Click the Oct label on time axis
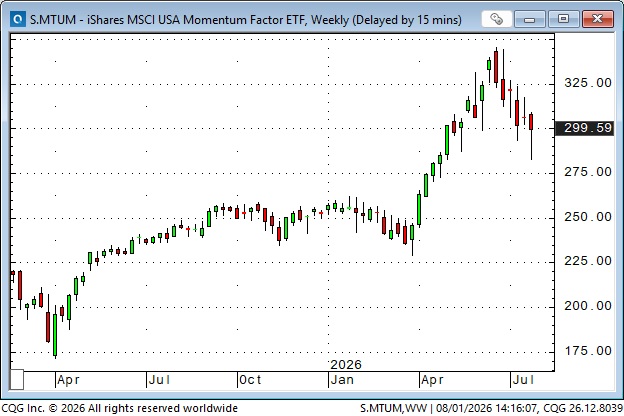Image resolution: width=624 pixels, height=416 pixels. [x=250, y=380]
